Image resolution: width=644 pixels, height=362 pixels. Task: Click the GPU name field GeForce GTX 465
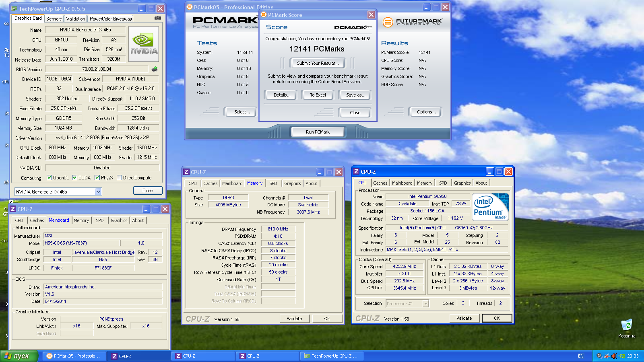point(85,30)
